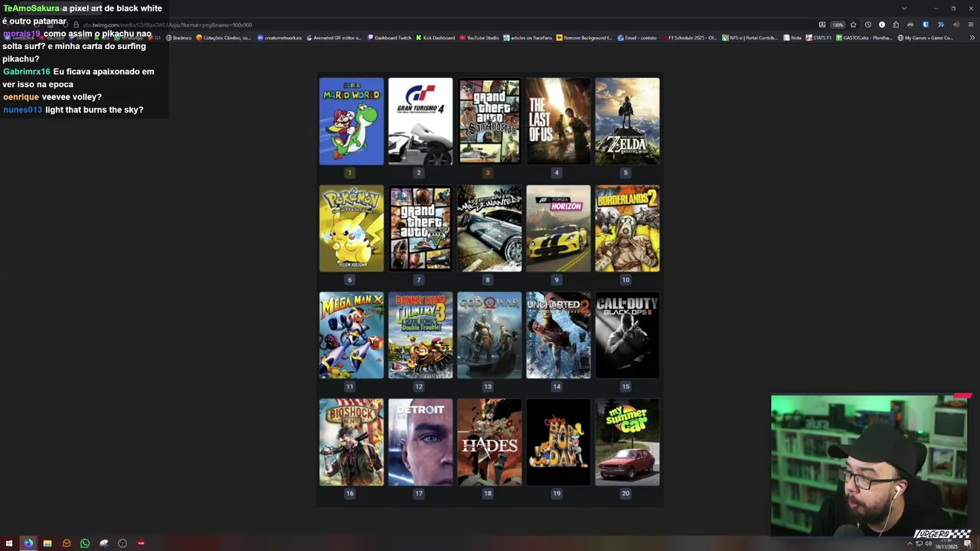980x551 pixels.
Task: Click the speaker extension icon in toolbar
Action: pos(956,24)
